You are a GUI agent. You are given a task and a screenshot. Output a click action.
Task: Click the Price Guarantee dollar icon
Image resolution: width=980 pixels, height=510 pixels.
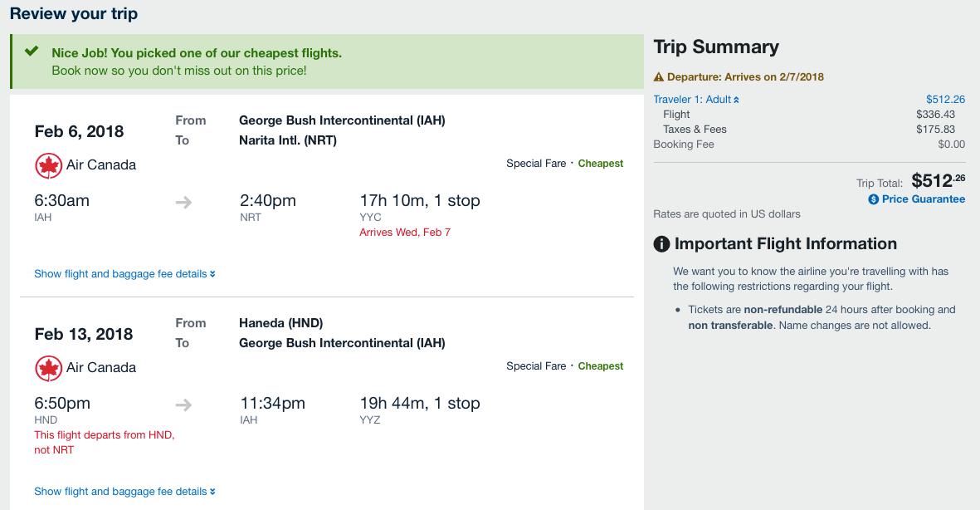pyautogui.click(x=874, y=199)
